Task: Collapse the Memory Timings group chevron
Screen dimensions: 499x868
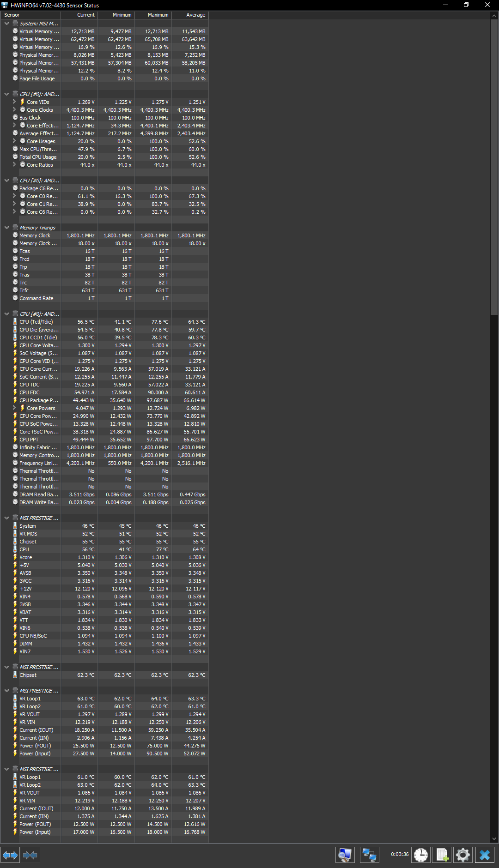Action: pos(6,228)
